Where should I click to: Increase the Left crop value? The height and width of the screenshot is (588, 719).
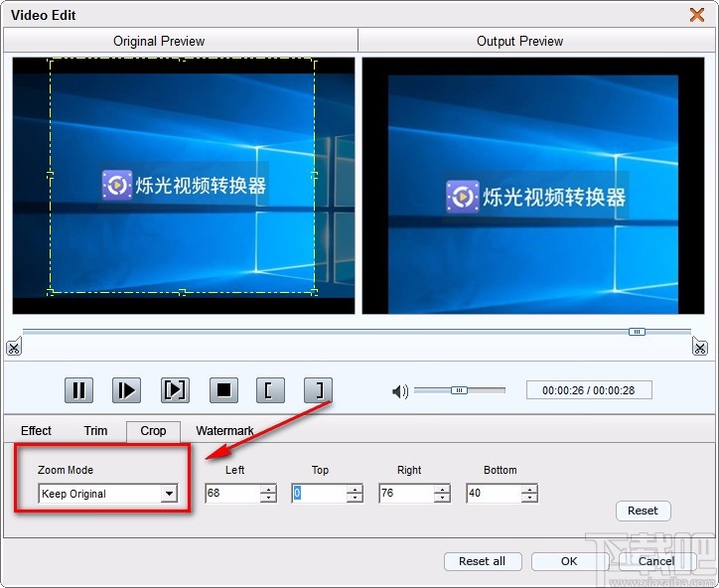point(268,489)
